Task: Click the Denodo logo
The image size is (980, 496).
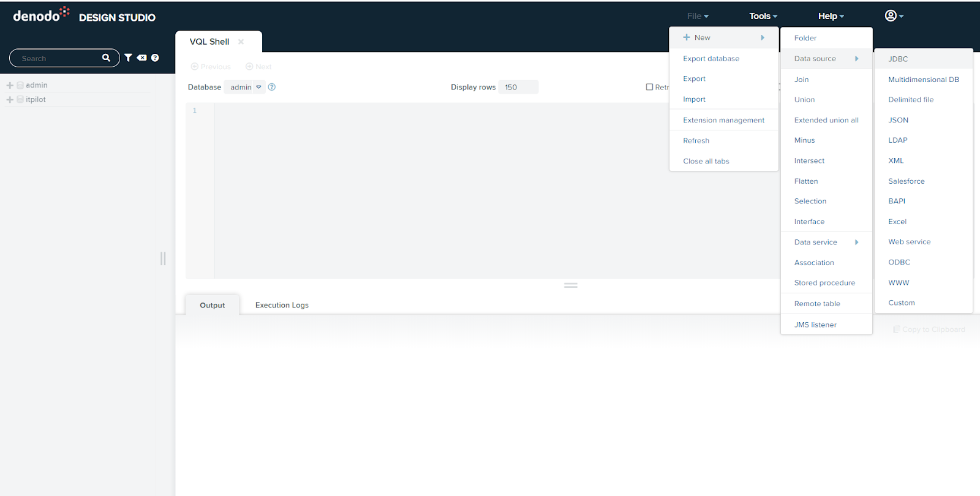Action: (41, 15)
